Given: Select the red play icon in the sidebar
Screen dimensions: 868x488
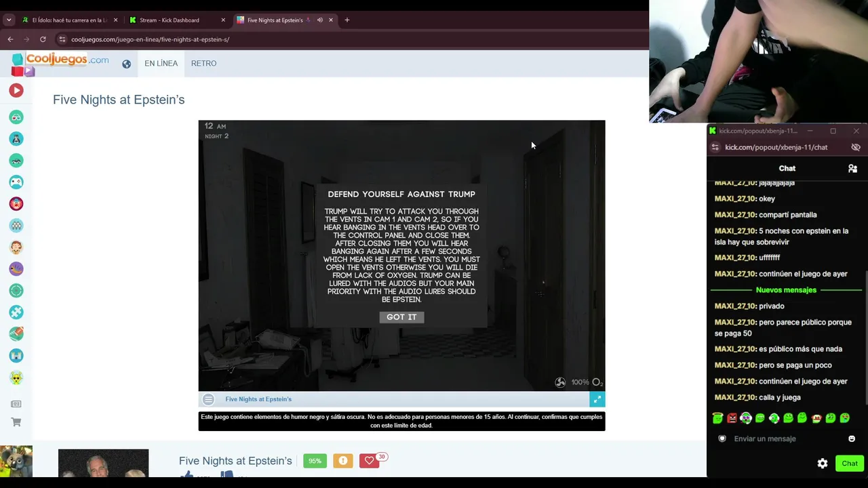Looking at the screenshot, I should pos(16,90).
